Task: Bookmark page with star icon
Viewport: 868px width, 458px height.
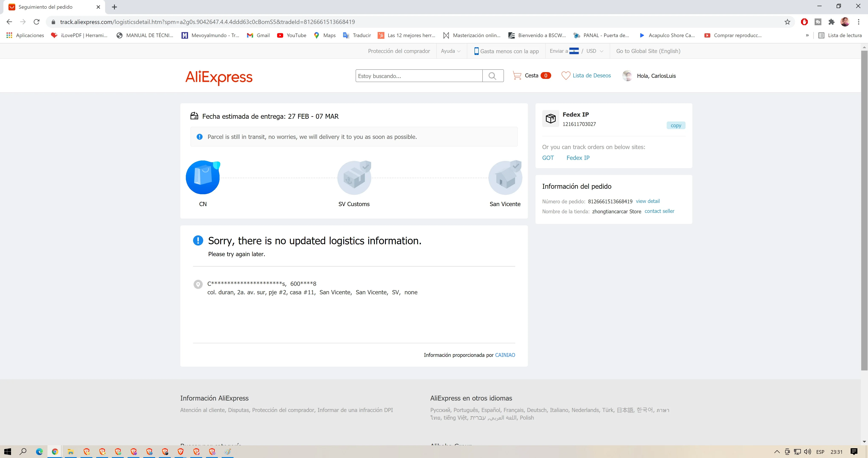Action: (x=787, y=22)
